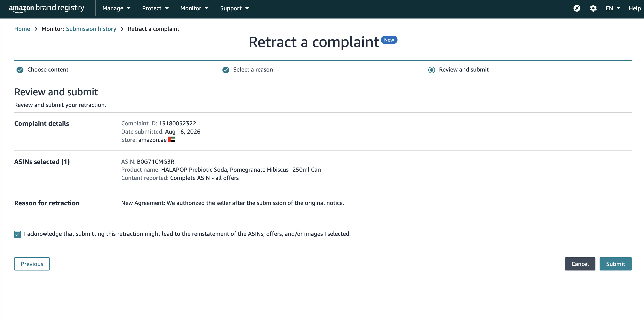The height and width of the screenshot is (319, 644).
Task: Click the Amazon brand registry logo
Action: [x=46, y=8]
